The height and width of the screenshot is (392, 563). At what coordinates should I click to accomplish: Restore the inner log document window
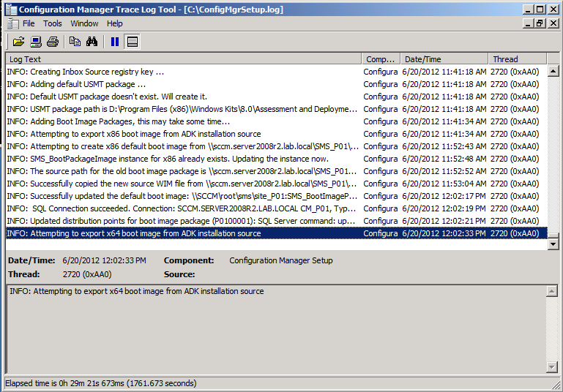pyautogui.click(x=540, y=23)
